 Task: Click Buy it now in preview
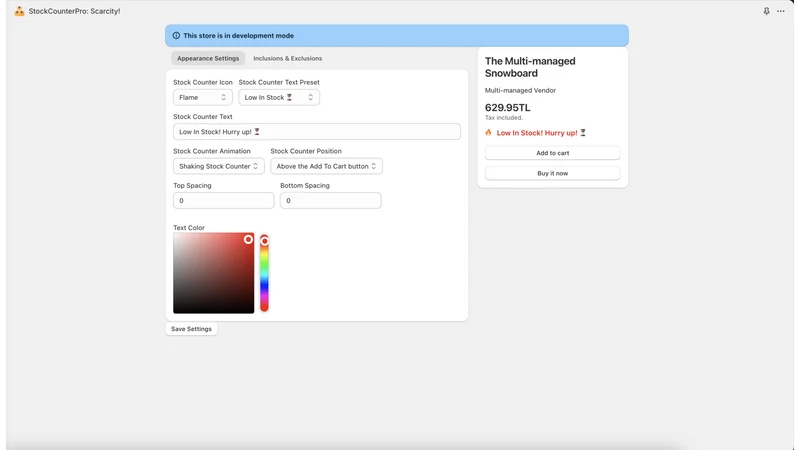(x=553, y=173)
